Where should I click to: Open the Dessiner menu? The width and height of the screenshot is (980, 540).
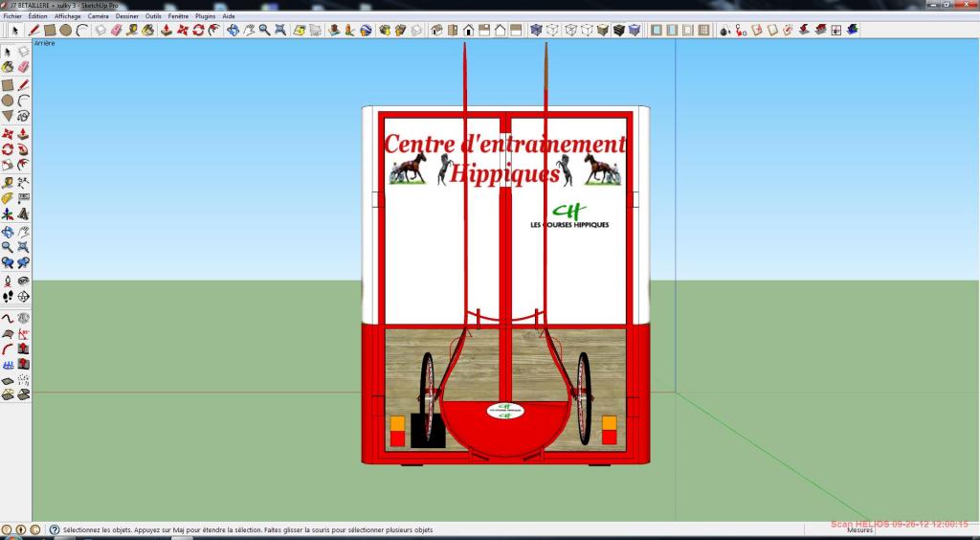click(127, 16)
